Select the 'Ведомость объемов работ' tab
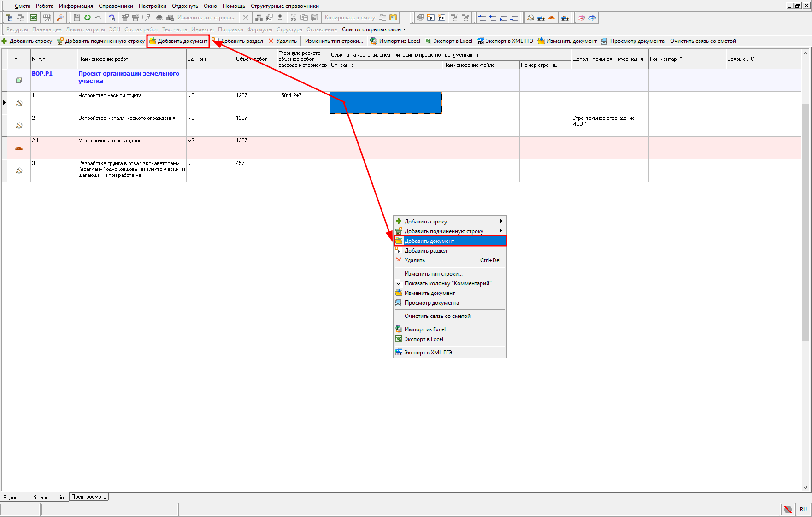This screenshot has height=517, width=812. (x=35, y=498)
